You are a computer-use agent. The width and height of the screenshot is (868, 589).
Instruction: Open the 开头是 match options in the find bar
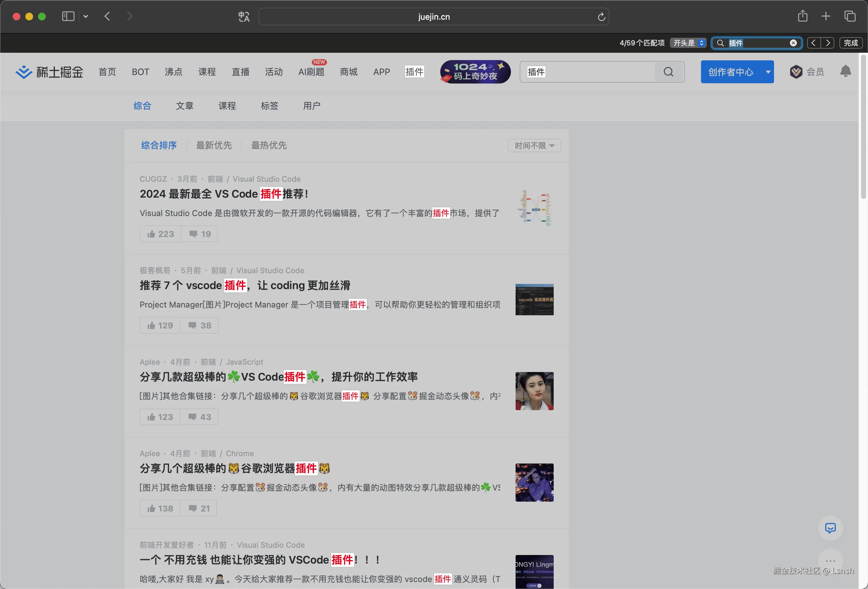(688, 43)
